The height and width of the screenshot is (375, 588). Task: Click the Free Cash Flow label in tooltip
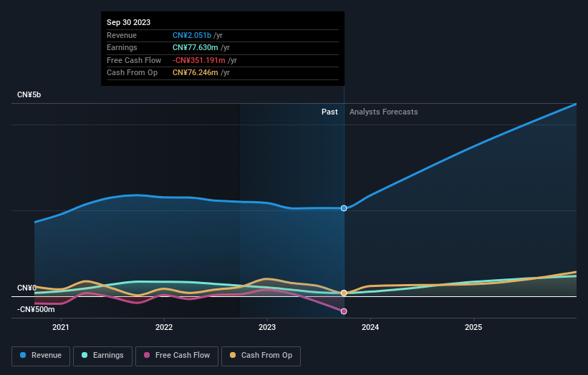134,60
